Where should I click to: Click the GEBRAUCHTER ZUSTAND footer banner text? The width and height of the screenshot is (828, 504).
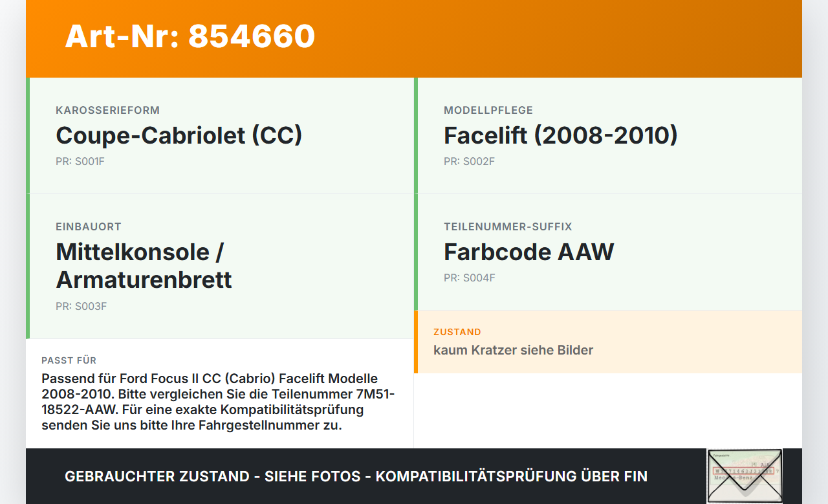(x=356, y=476)
